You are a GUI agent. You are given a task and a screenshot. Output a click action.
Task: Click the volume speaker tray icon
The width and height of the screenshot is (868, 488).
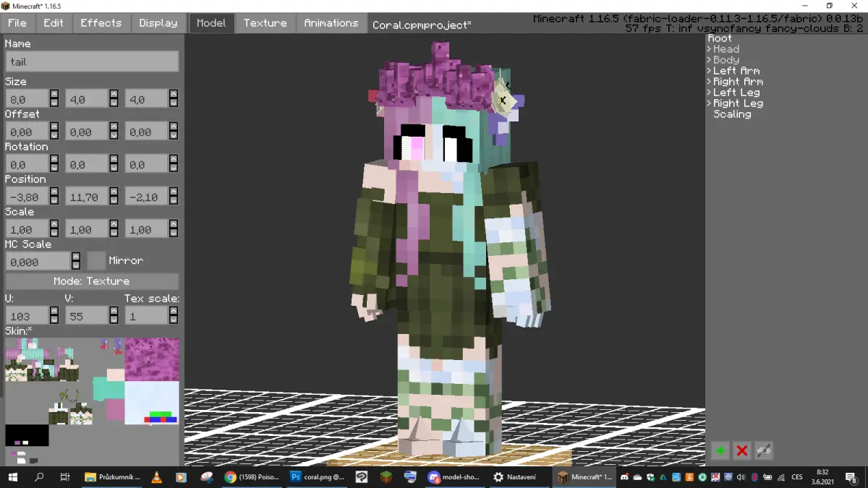coord(740,477)
